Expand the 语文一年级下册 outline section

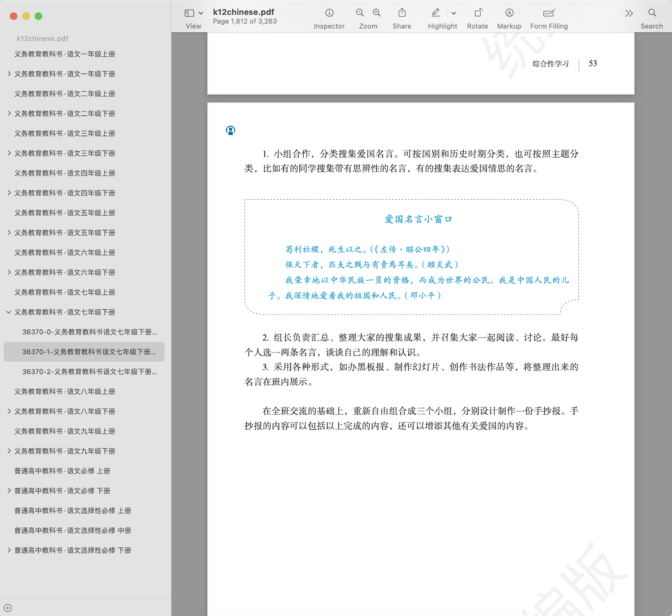pyautogui.click(x=9, y=74)
